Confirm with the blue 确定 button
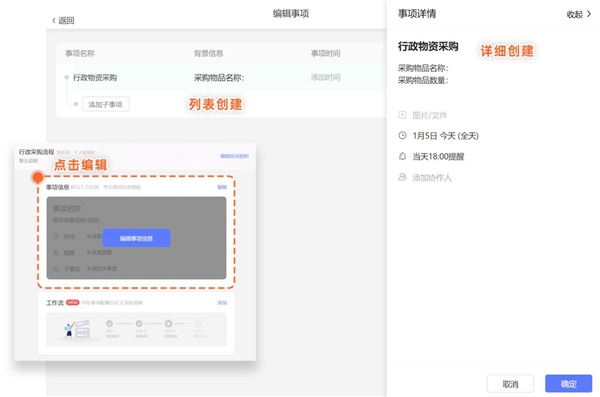 tap(568, 384)
